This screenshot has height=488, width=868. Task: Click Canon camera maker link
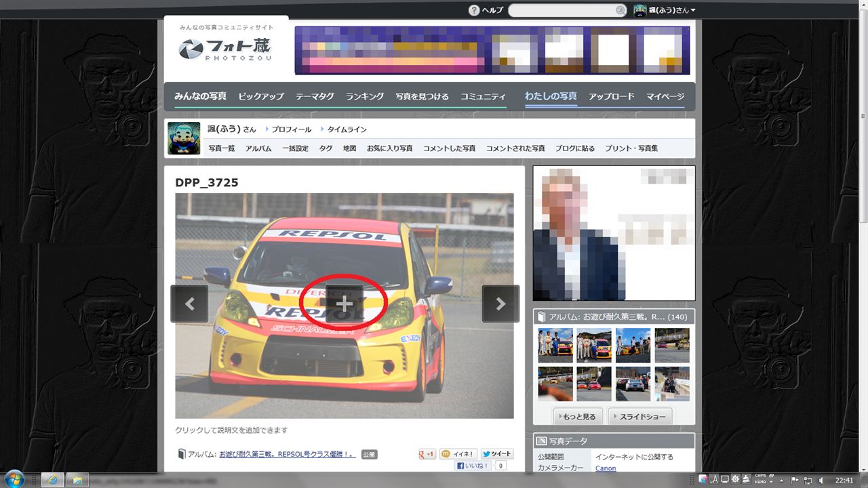click(x=606, y=468)
